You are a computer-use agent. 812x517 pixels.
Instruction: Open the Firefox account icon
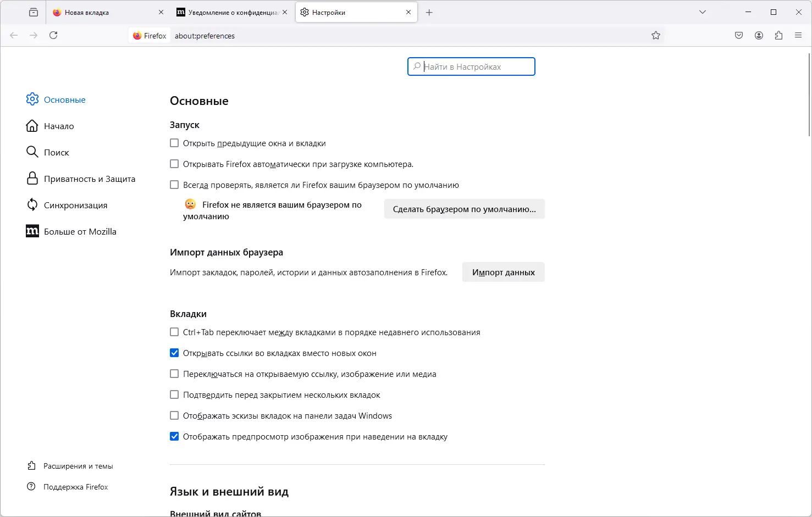tap(759, 36)
